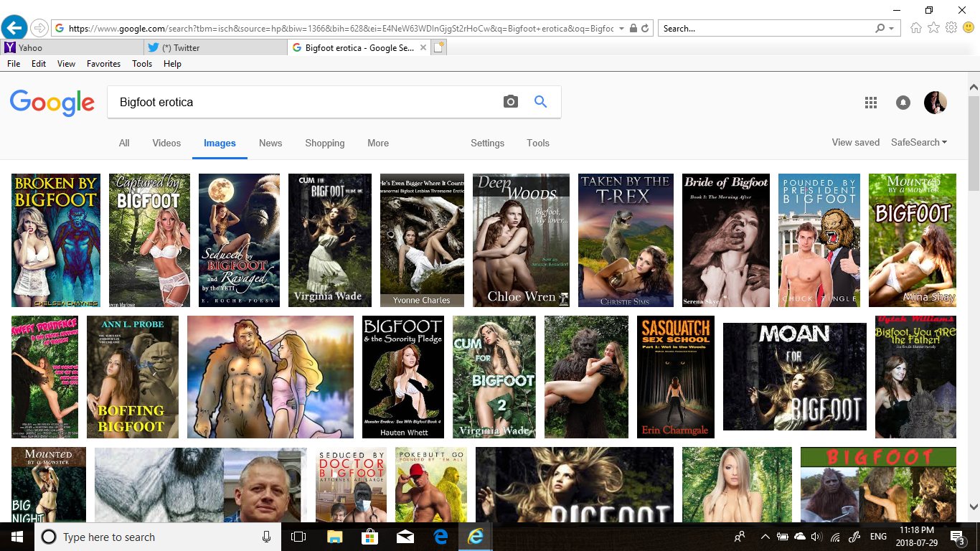Click the blue Google search magnifier
The height and width of the screenshot is (551, 980).
(541, 102)
